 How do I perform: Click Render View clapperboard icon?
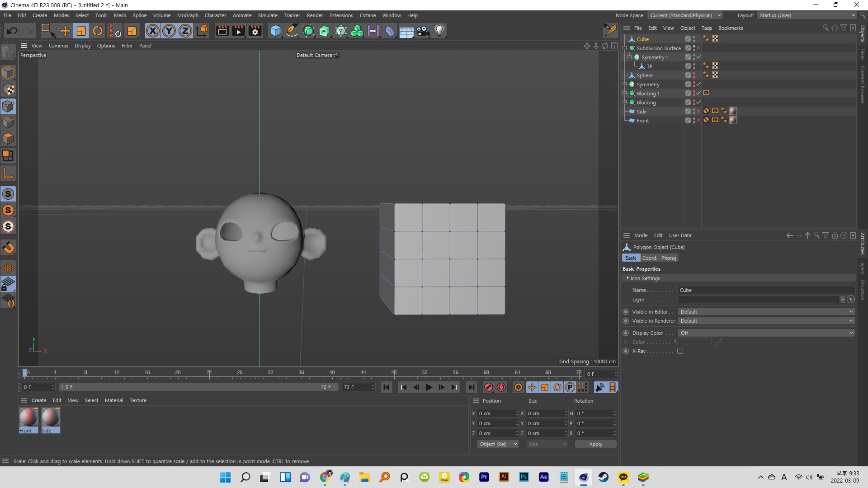pos(222,31)
